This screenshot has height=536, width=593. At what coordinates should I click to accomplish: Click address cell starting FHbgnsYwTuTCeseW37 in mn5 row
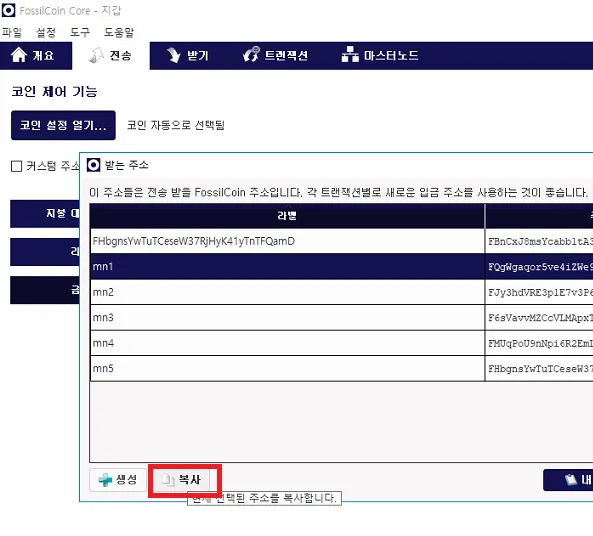click(x=540, y=368)
